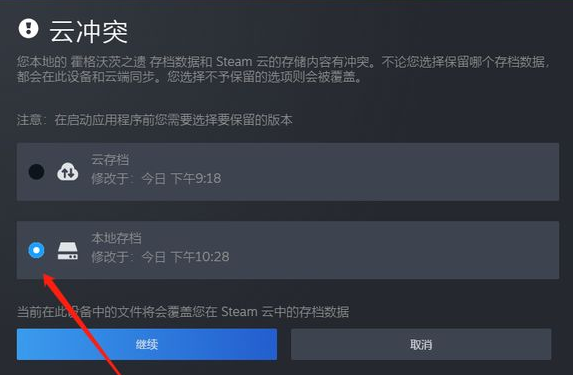Click the local hard drive icon
This screenshot has width=573, height=375.
[x=68, y=250]
